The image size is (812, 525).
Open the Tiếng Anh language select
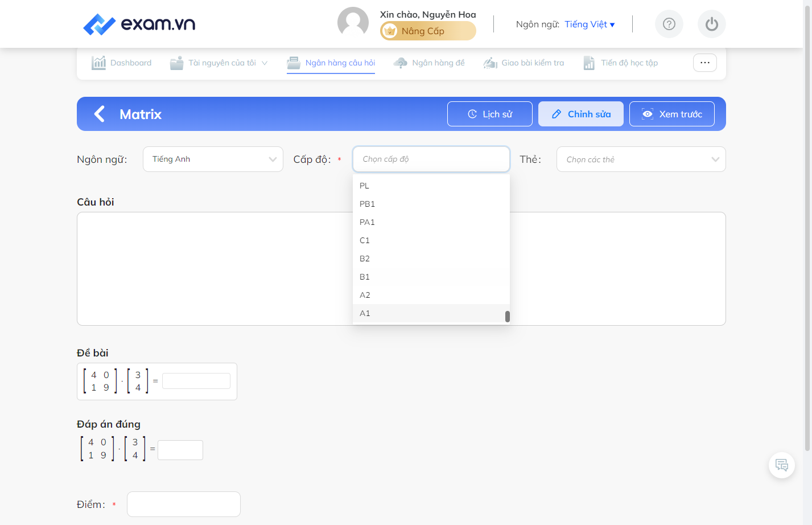(x=213, y=159)
